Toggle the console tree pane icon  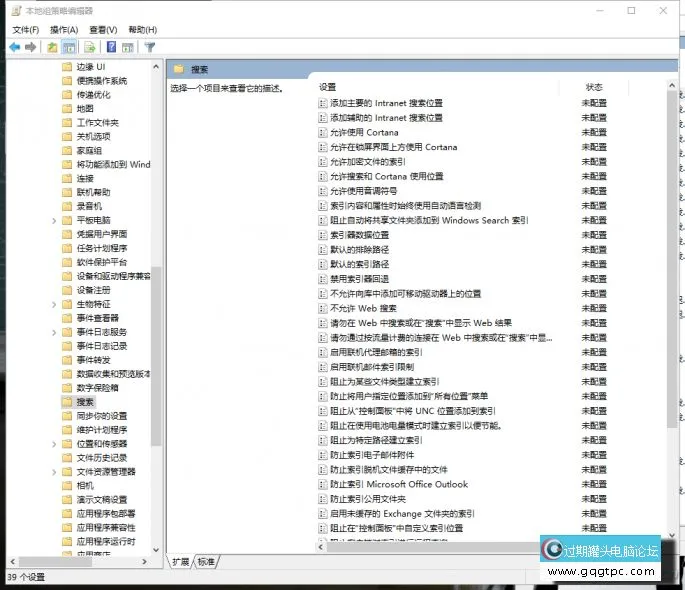point(69,47)
